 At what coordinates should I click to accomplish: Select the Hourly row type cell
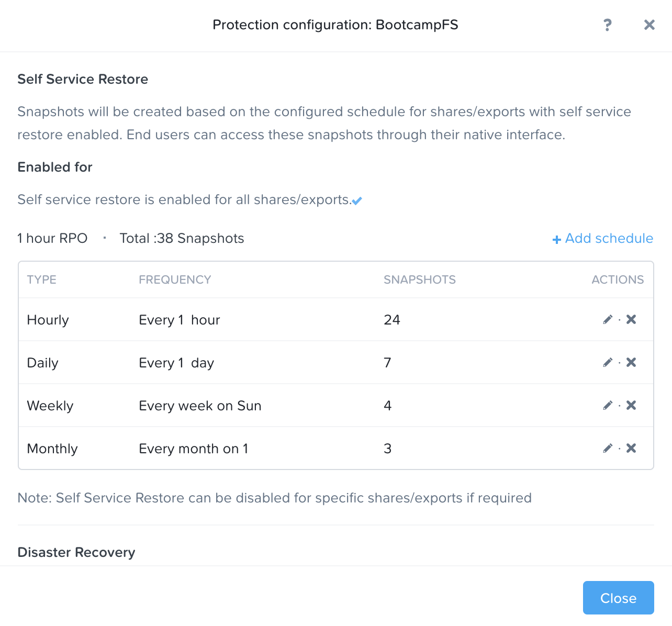(x=48, y=320)
